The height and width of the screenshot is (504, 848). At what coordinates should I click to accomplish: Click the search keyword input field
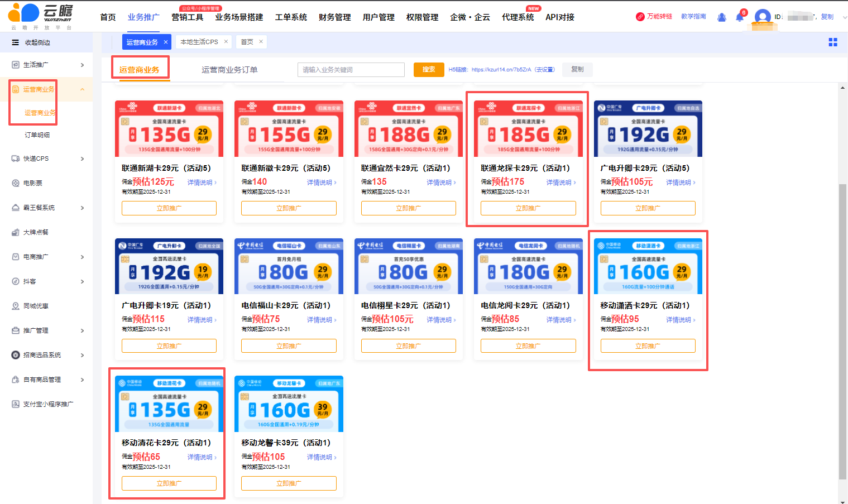pos(351,70)
